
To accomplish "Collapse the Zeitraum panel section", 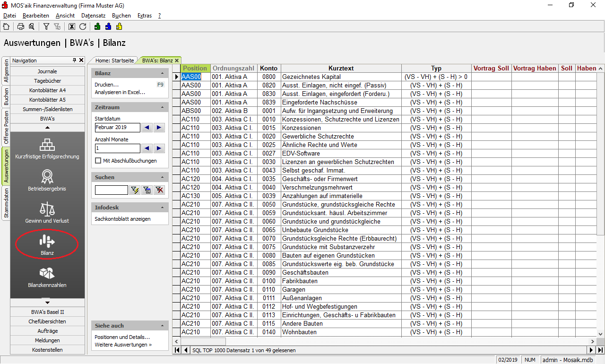I will pyautogui.click(x=163, y=107).
